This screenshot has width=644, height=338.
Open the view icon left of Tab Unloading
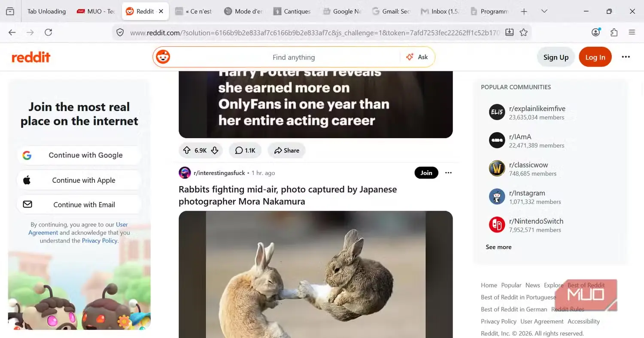click(x=10, y=12)
